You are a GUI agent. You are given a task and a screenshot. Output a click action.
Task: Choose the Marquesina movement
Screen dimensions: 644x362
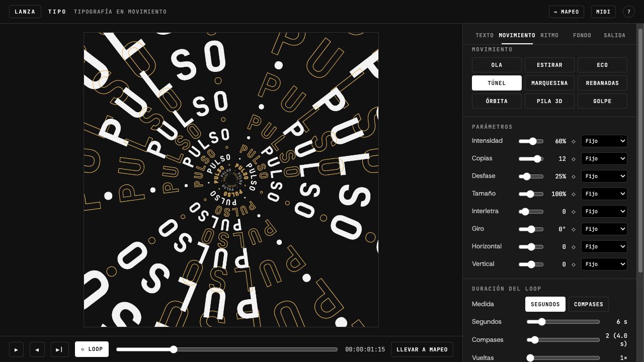[549, 83]
